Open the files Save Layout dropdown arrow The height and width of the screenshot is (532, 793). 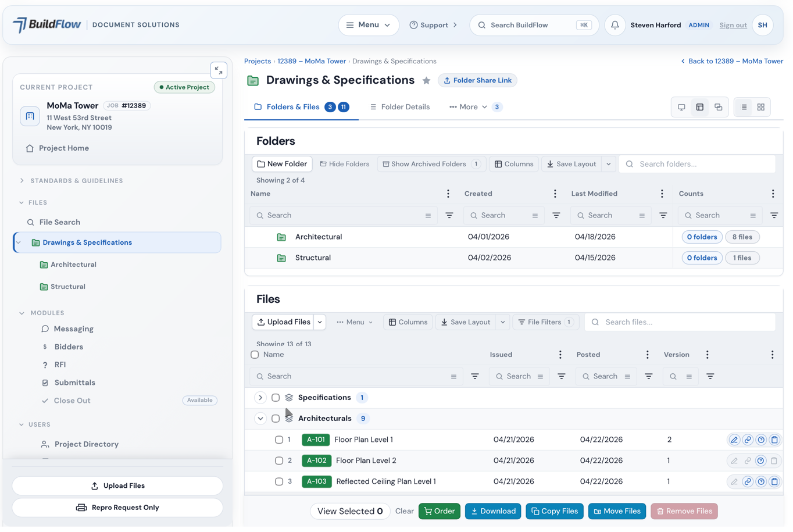click(x=503, y=322)
